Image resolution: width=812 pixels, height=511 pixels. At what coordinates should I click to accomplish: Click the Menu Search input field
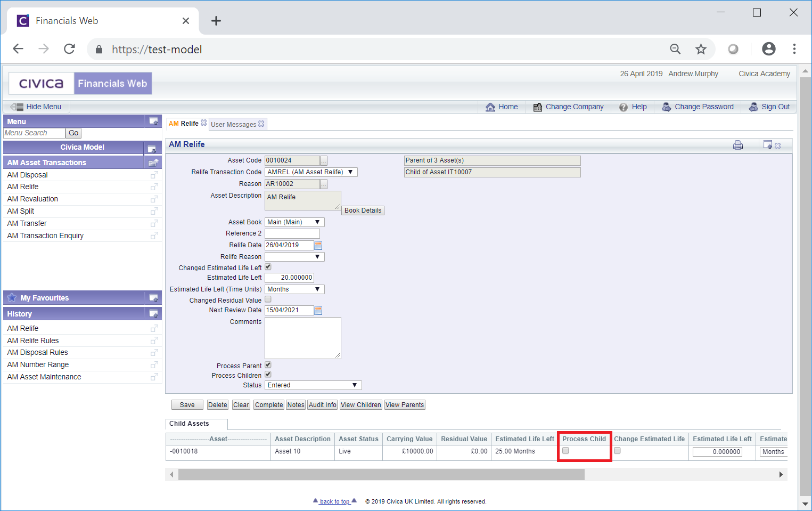pos(34,133)
